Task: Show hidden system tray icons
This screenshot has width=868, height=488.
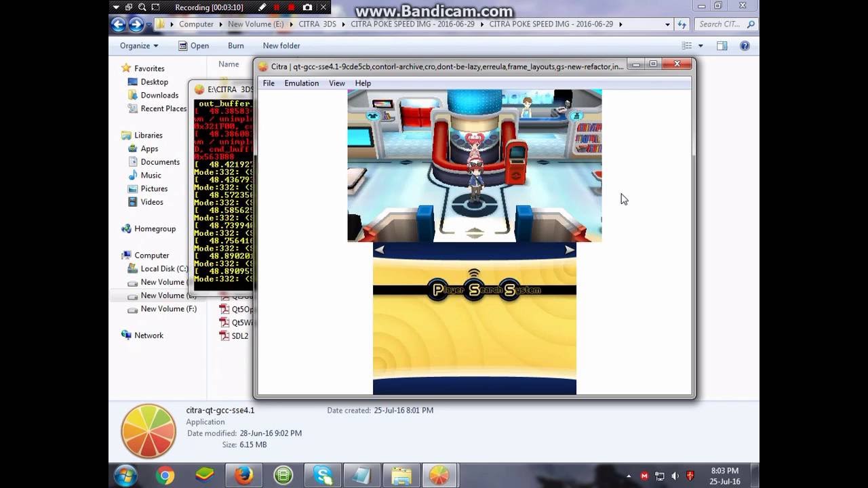Action: click(629, 476)
